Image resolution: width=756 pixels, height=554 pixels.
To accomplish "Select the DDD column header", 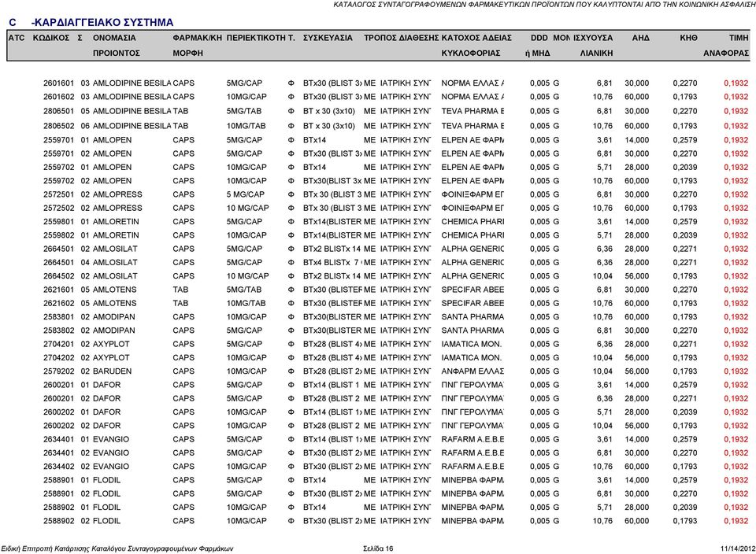I will 539,38.
